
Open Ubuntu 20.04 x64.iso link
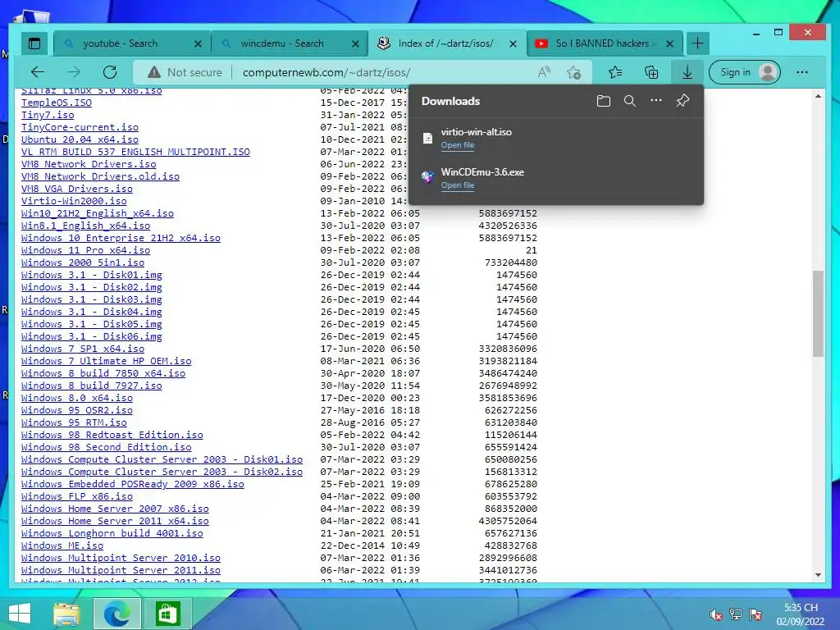(80, 139)
